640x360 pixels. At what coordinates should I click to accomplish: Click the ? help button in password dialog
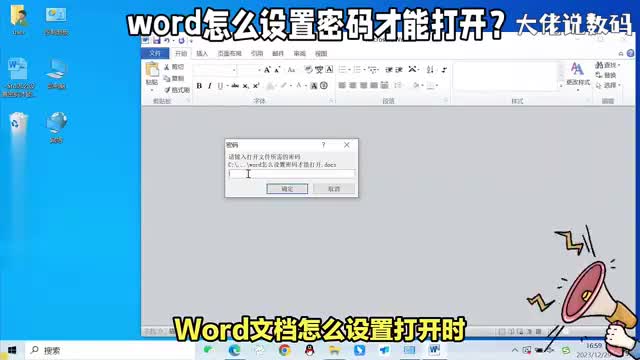point(323,145)
